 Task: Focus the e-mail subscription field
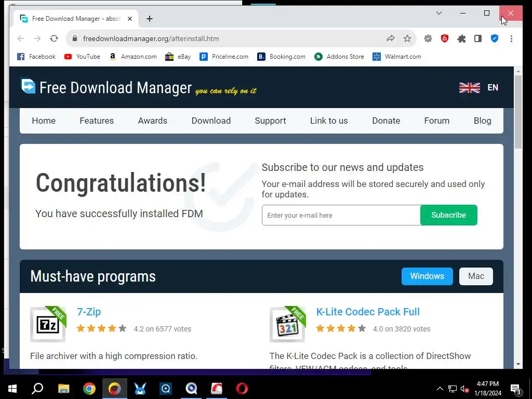pyautogui.click(x=341, y=215)
